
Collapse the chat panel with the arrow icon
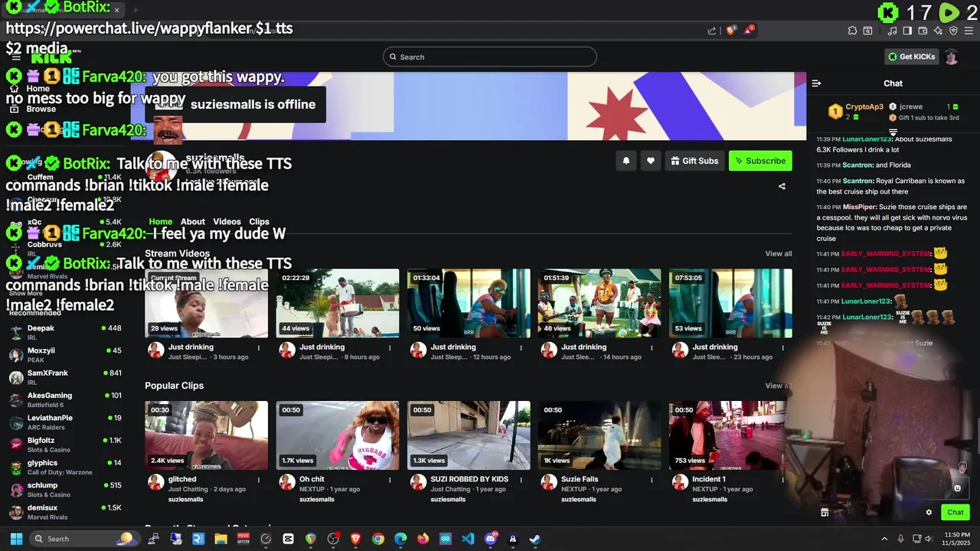(816, 83)
